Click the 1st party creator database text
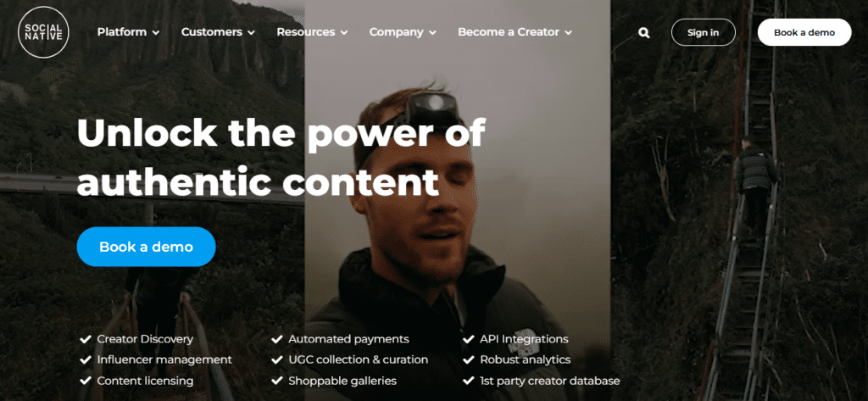 [549, 381]
